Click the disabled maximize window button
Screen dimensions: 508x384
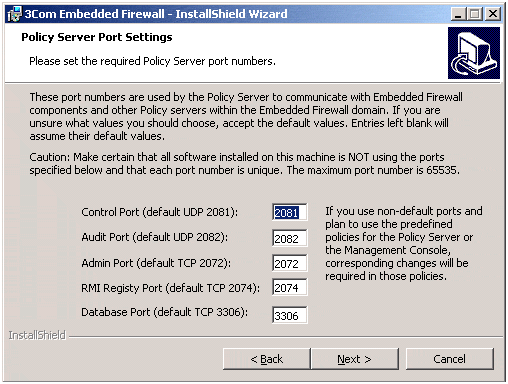tap(475, 14)
